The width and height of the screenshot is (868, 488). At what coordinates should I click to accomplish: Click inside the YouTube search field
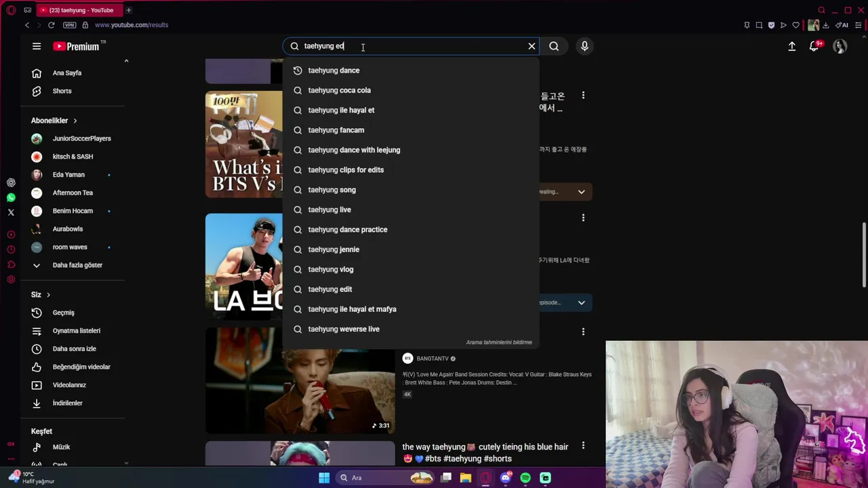[411, 46]
